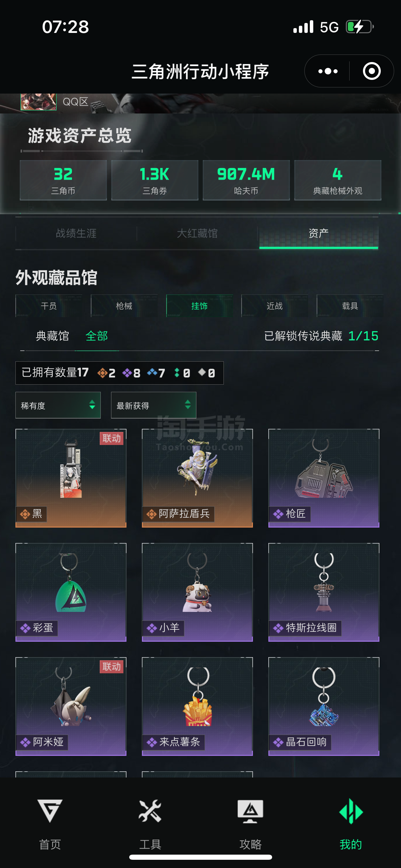The width and height of the screenshot is (401, 868).
Task: Select the 全部 filter option
Action: point(97,336)
